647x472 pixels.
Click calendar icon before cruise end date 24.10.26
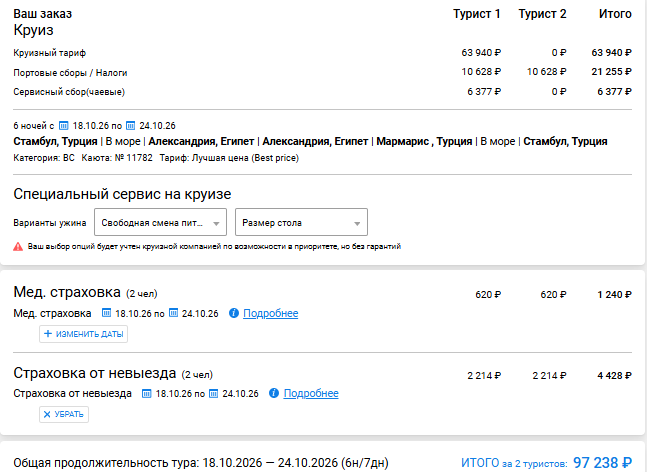coord(130,125)
